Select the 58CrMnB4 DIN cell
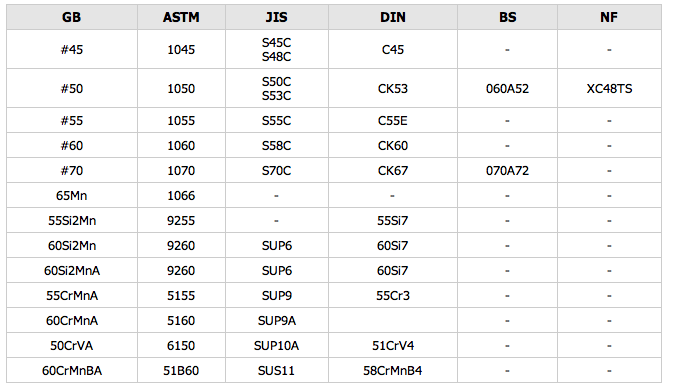This screenshot has width=677, height=390. pyautogui.click(x=393, y=371)
